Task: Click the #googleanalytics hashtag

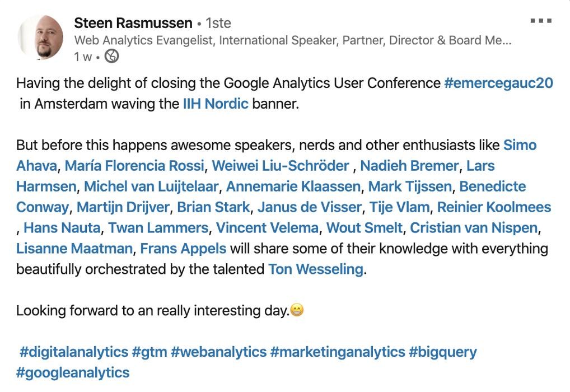Action: pos(73,373)
